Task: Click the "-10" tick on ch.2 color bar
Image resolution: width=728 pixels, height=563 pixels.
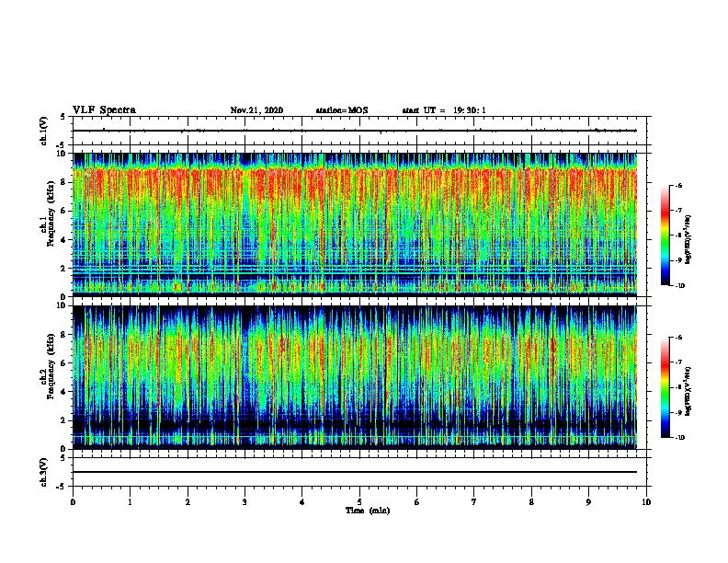Action: pyautogui.click(x=680, y=438)
